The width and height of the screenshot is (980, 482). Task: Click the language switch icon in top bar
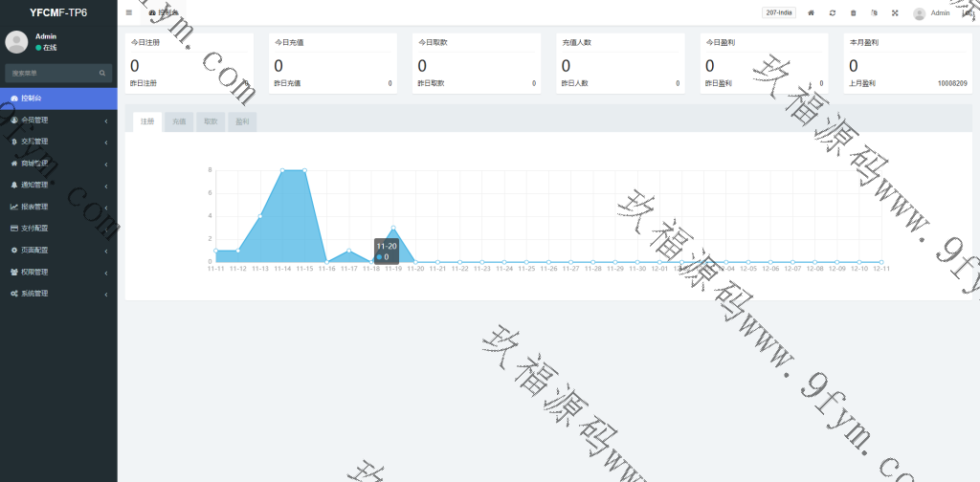874,13
